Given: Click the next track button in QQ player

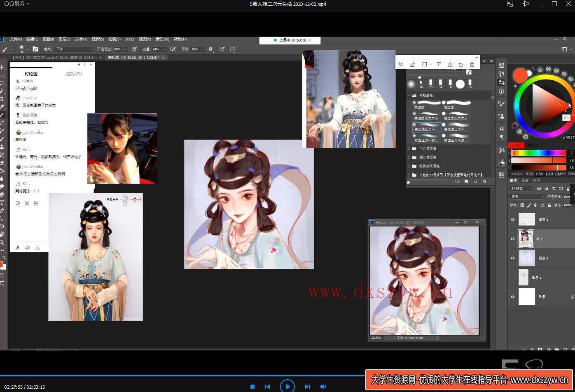Looking at the screenshot, I should (x=307, y=386).
